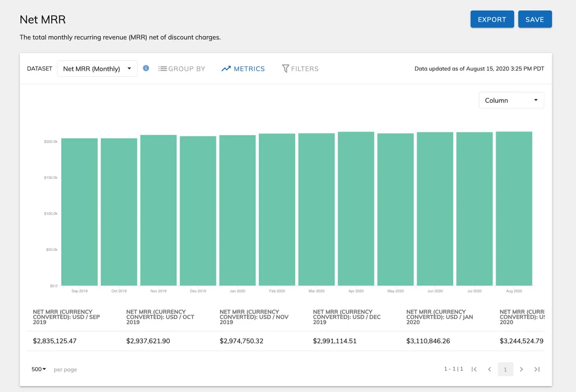Screen dimensions: 576x392
Task: Click the Dec 2019 chart column
Action: [198, 211]
